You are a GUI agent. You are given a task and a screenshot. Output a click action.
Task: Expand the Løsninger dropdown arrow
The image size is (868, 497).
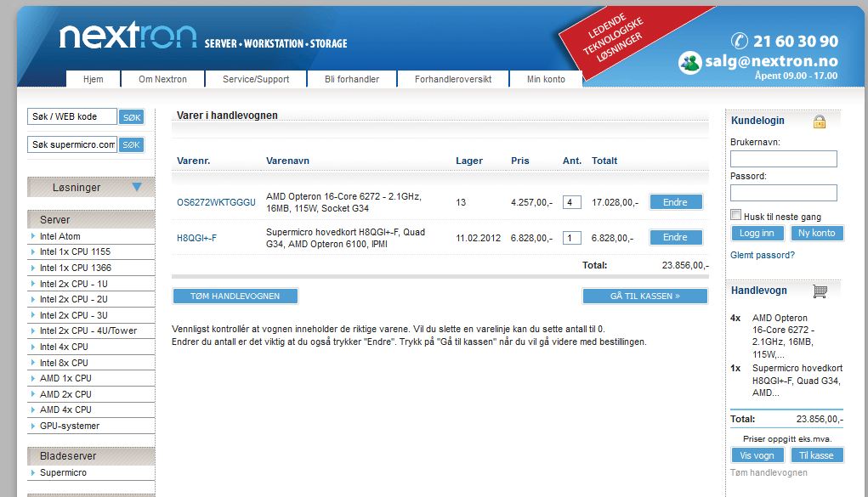click(x=137, y=187)
